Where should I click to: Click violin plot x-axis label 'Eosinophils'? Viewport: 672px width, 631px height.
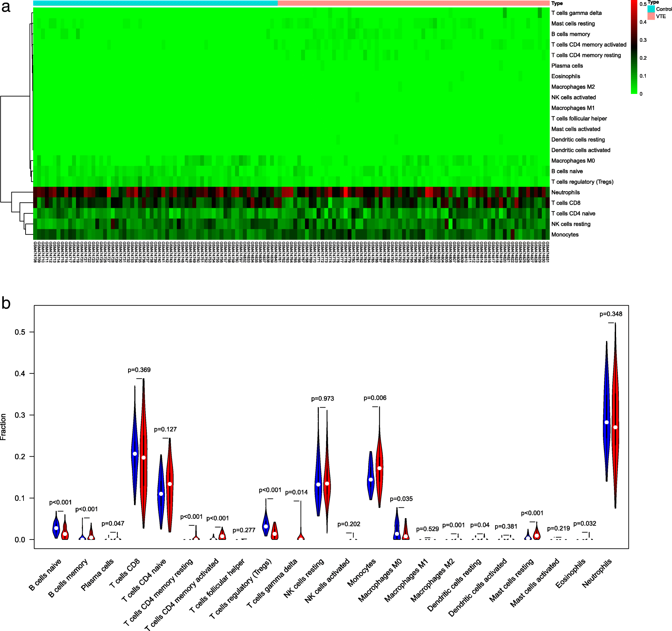point(570,573)
